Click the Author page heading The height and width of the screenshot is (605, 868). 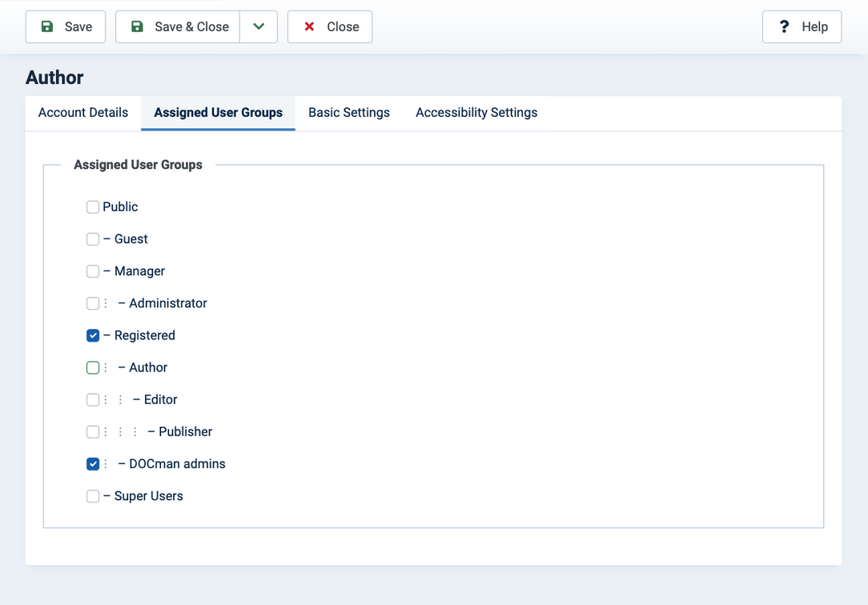tap(54, 78)
